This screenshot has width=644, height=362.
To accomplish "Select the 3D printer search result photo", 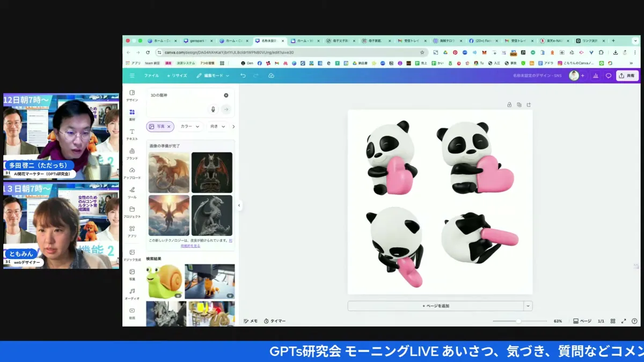I will (210, 282).
